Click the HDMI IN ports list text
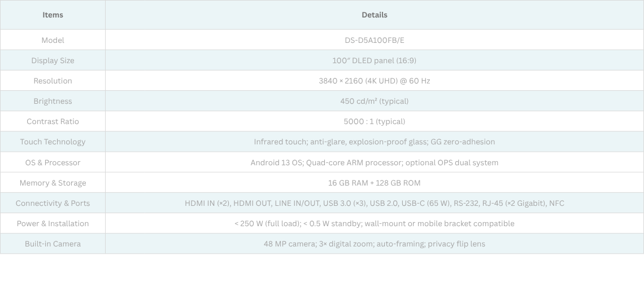 [374, 203]
